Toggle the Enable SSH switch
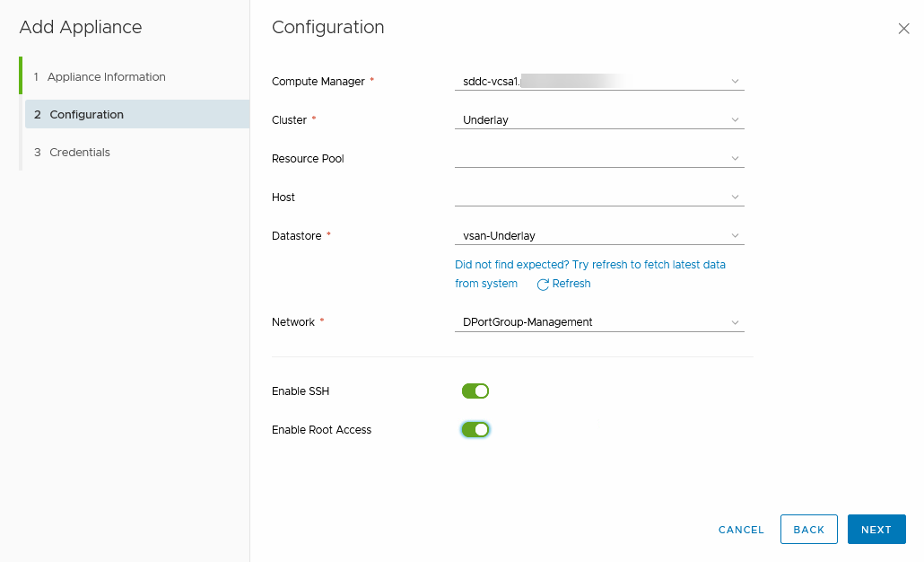The image size is (924, 562). click(475, 391)
